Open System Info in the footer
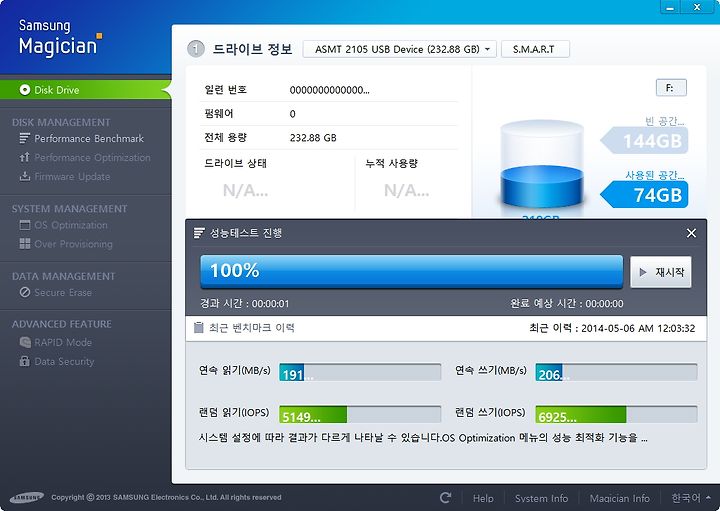Viewport: 720px width, 511px height. (541, 498)
